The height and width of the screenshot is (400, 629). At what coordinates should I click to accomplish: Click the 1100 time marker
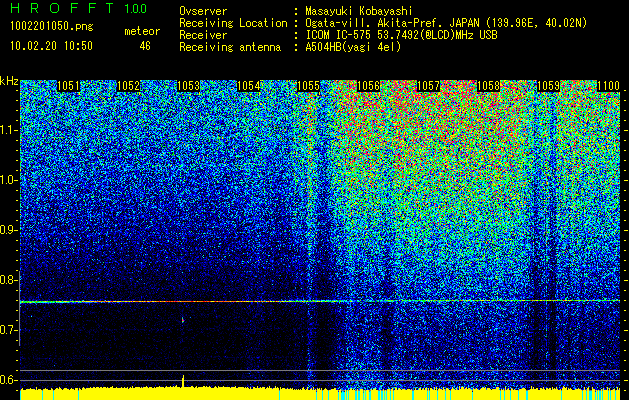608,86
